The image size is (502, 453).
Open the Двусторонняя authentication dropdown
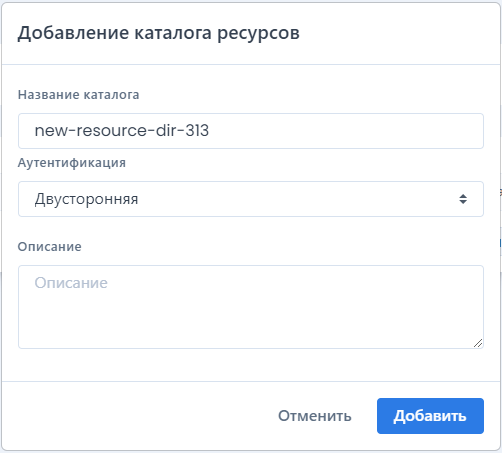(251, 199)
